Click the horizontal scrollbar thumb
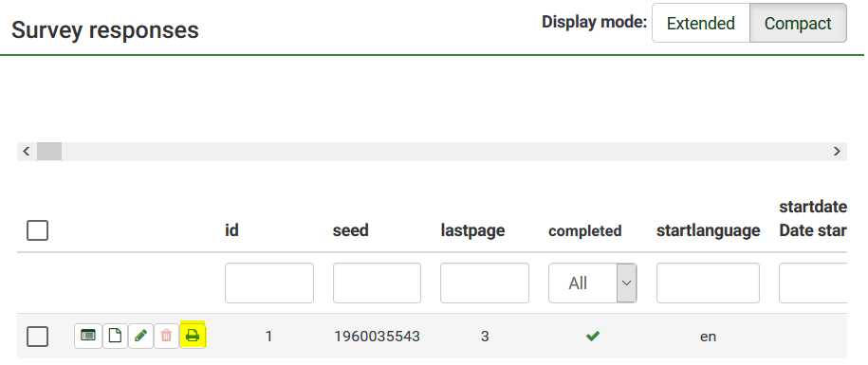The height and width of the screenshot is (365, 868). 49,152
